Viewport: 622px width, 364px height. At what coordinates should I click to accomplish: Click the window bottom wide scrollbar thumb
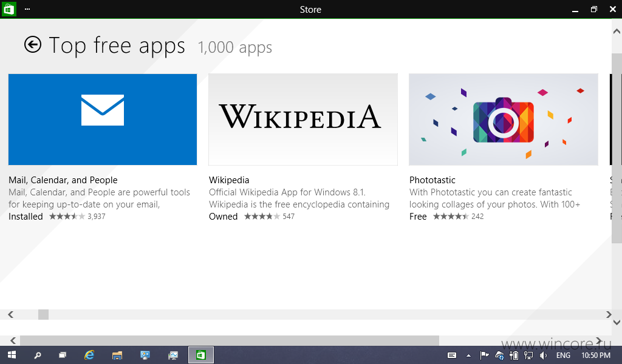coord(230,340)
